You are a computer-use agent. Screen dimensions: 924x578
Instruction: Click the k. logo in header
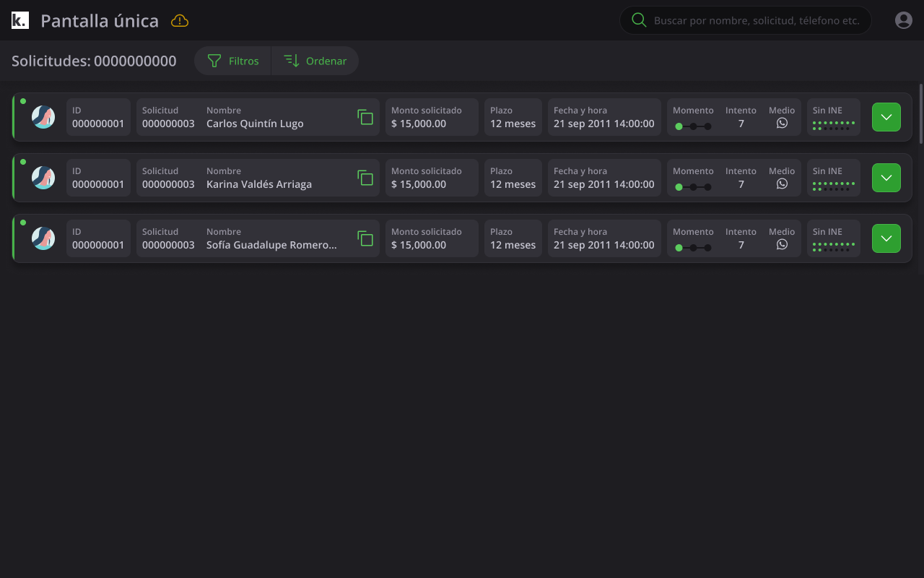click(20, 20)
